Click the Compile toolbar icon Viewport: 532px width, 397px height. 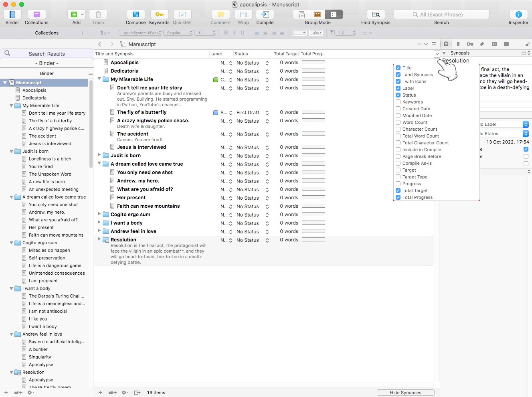point(265,14)
